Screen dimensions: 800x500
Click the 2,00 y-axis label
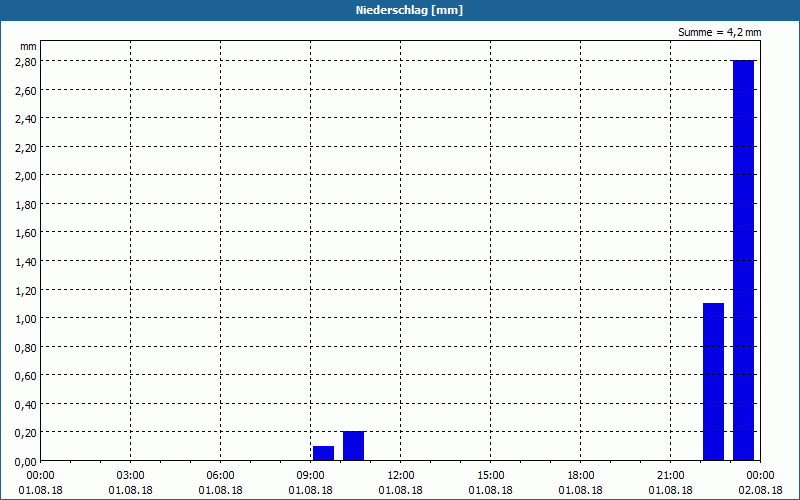[x=28, y=176]
